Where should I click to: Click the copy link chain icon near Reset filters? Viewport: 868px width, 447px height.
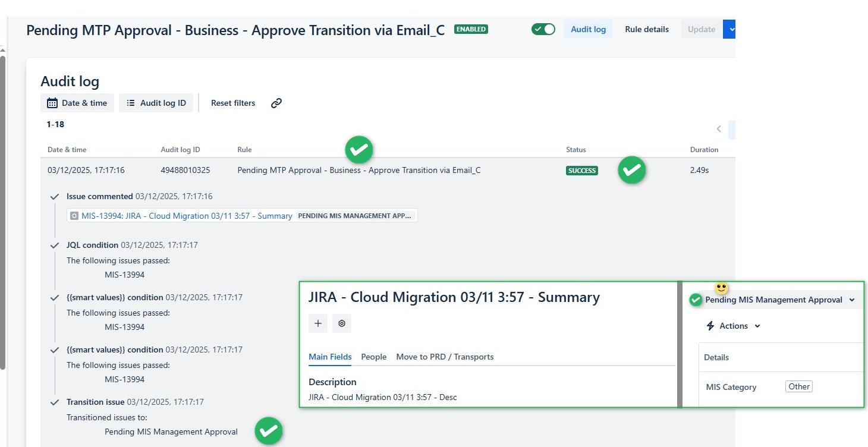(276, 103)
